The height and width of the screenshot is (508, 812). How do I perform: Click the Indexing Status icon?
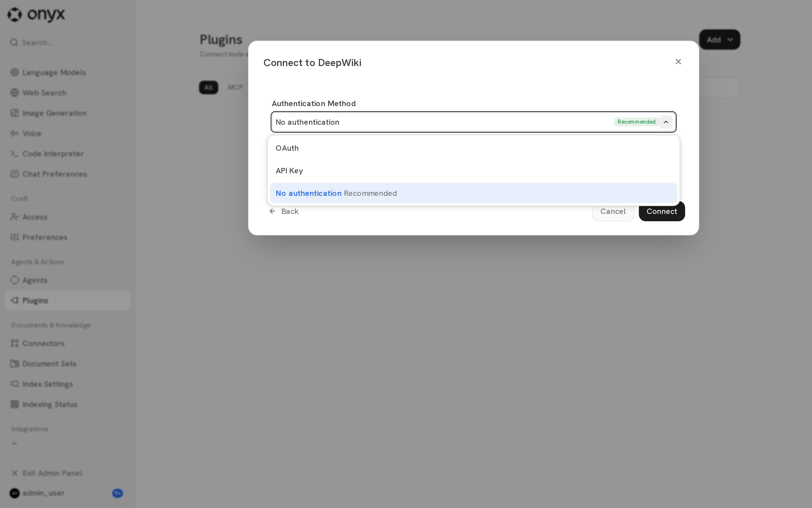pyautogui.click(x=14, y=404)
